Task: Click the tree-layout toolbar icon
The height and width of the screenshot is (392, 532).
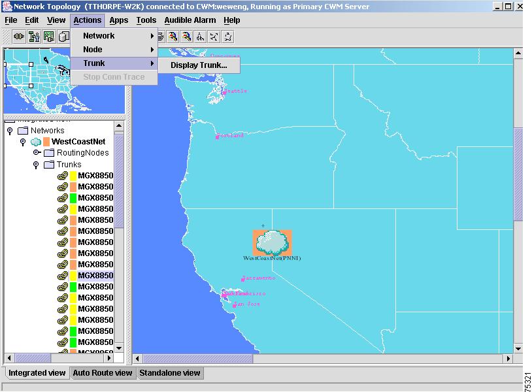Action: tap(200, 37)
